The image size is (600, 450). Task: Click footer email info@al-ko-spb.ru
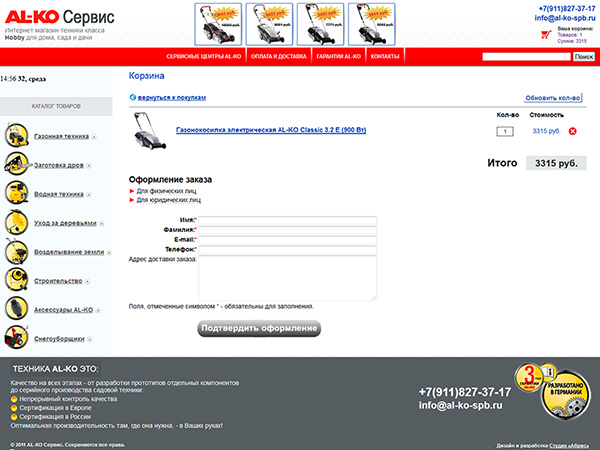pyautogui.click(x=460, y=405)
